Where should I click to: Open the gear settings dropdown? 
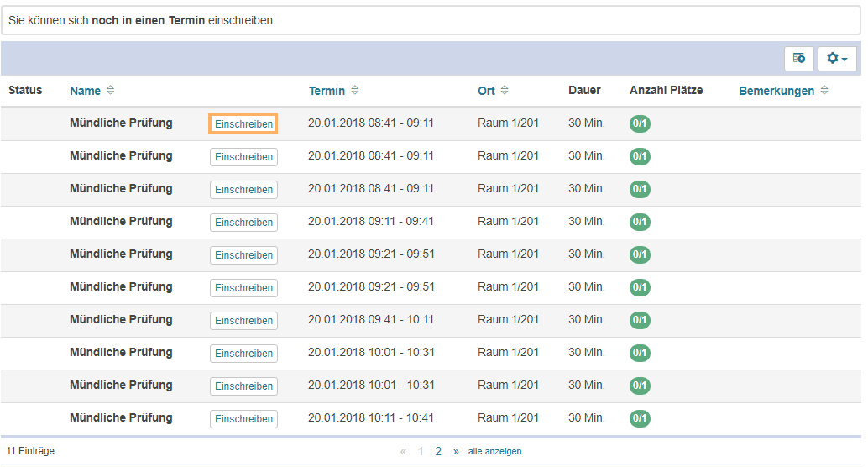(x=836, y=59)
